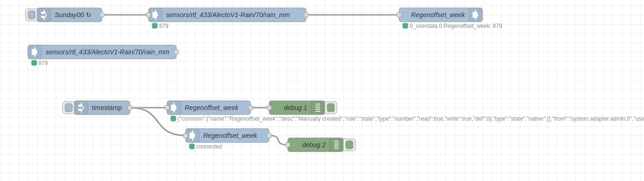This screenshot has width=644, height=181.
Task: Click arrow icon of Regenoffset_week node feeding debug 1
Action: point(174,108)
